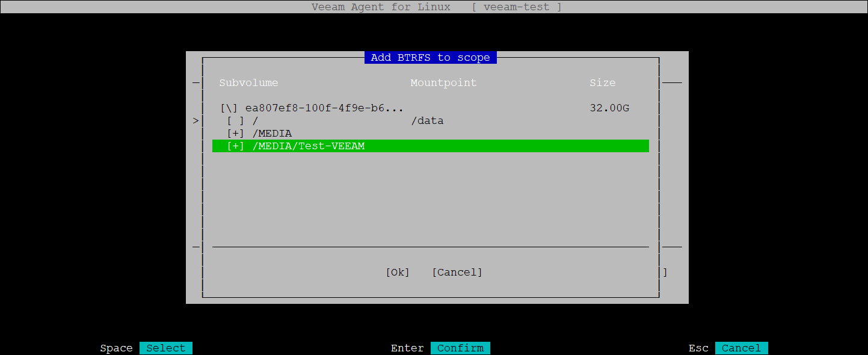The height and width of the screenshot is (355, 868).
Task: Select the ea807ef8-100f-4f9e-b6... volume name
Action: [324, 108]
